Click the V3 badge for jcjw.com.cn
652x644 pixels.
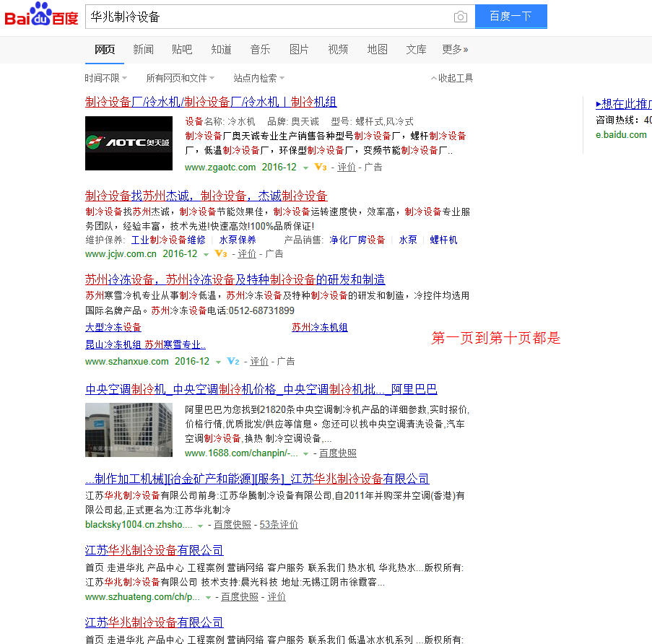(221, 253)
